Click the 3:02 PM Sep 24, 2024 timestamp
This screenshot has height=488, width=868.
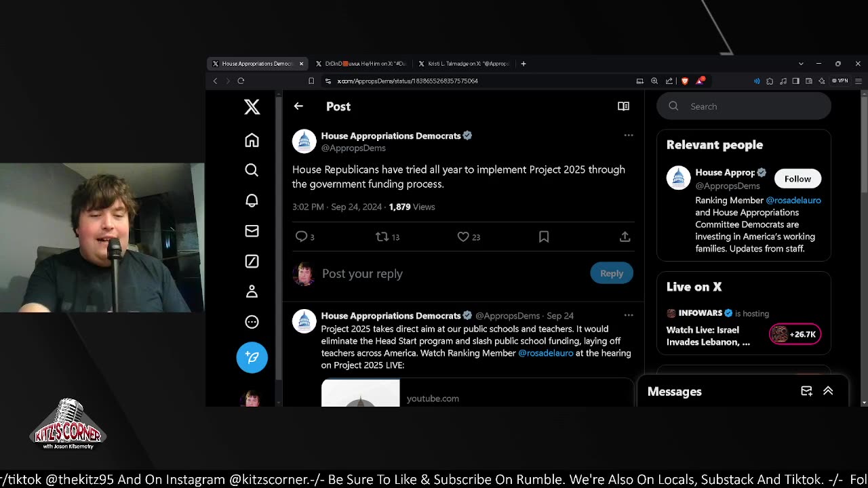click(x=337, y=207)
